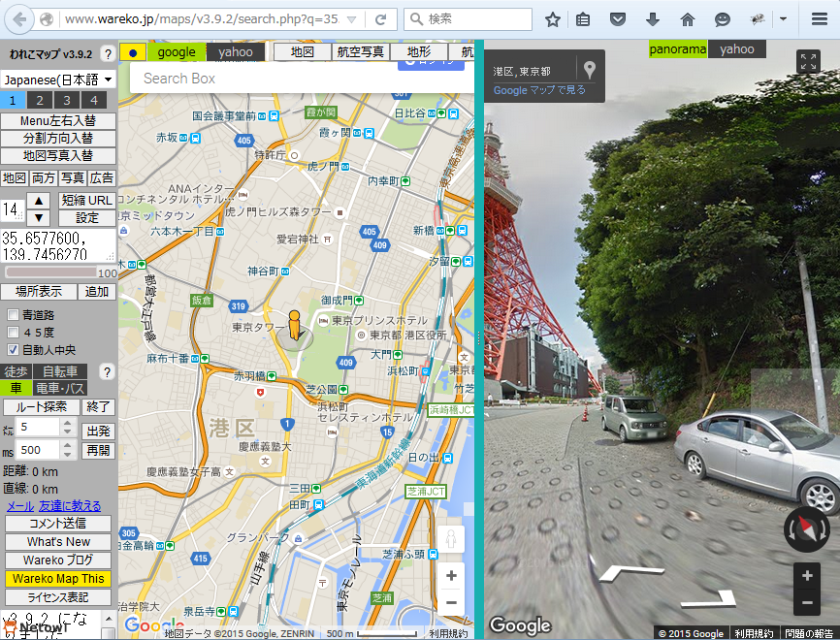Click the 場所表示 button

coord(39,292)
